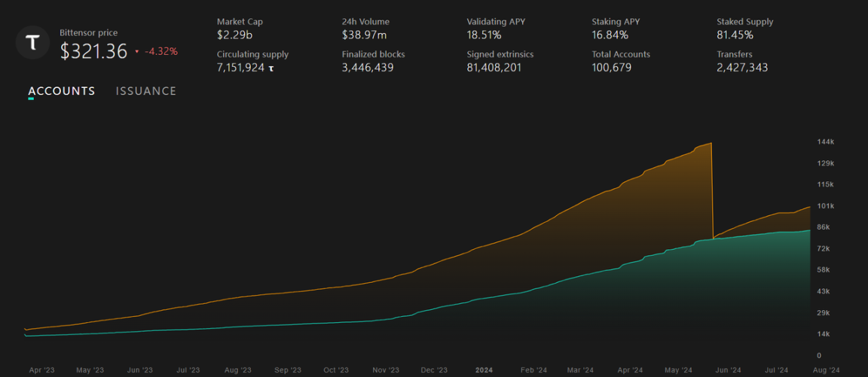Click the red down-arrow price change indicator
Screen dimensions: 868x377
point(137,52)
